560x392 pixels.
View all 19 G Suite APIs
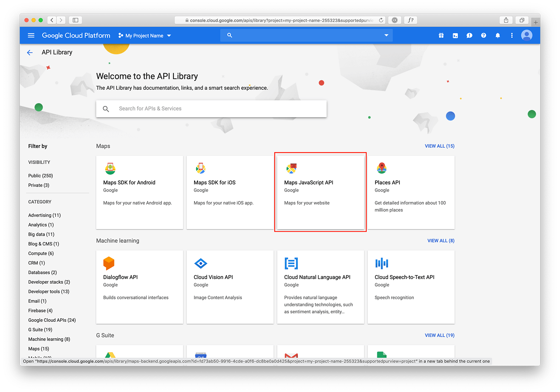(x=440, y=335)
